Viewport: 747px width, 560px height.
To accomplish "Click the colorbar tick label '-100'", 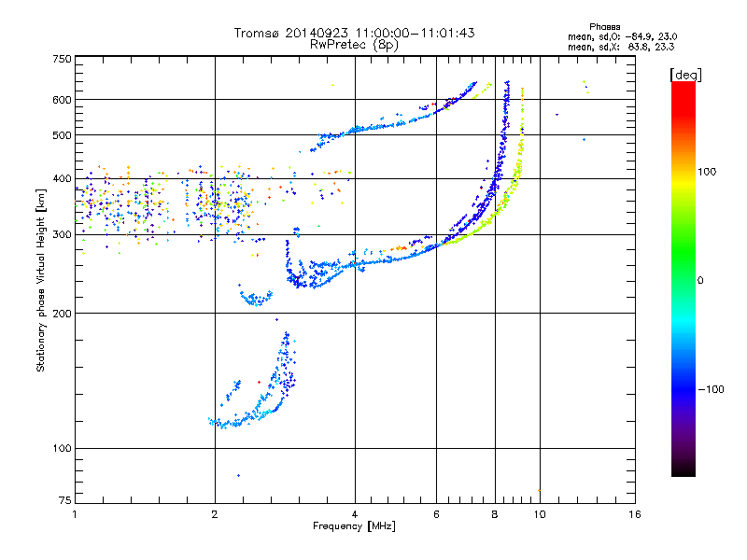I will pos(712,389).
